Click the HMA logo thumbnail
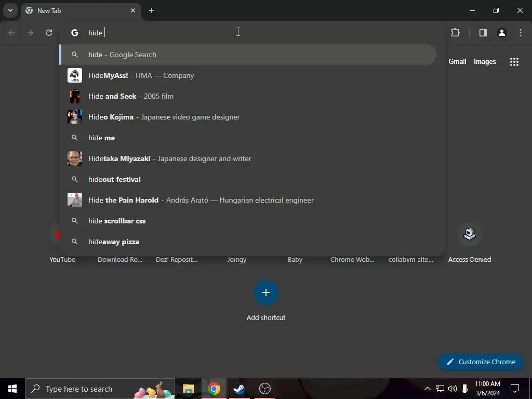The width and height of the screenshot is (532, 399). coord(75,75)
